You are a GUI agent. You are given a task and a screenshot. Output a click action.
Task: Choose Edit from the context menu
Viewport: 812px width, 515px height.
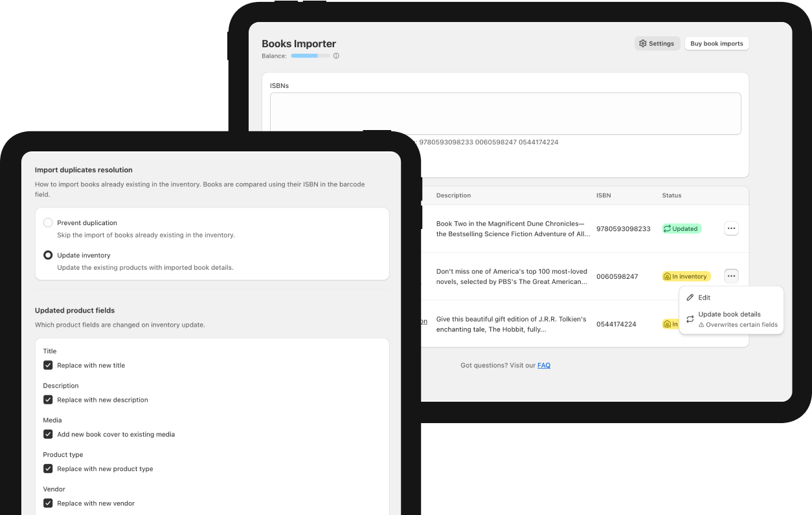pos(705,298)
